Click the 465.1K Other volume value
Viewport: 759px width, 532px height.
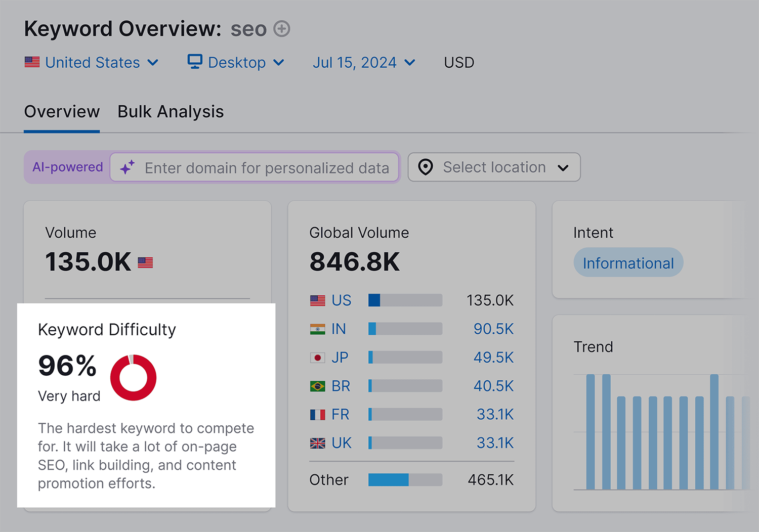(x=491, y=480)
